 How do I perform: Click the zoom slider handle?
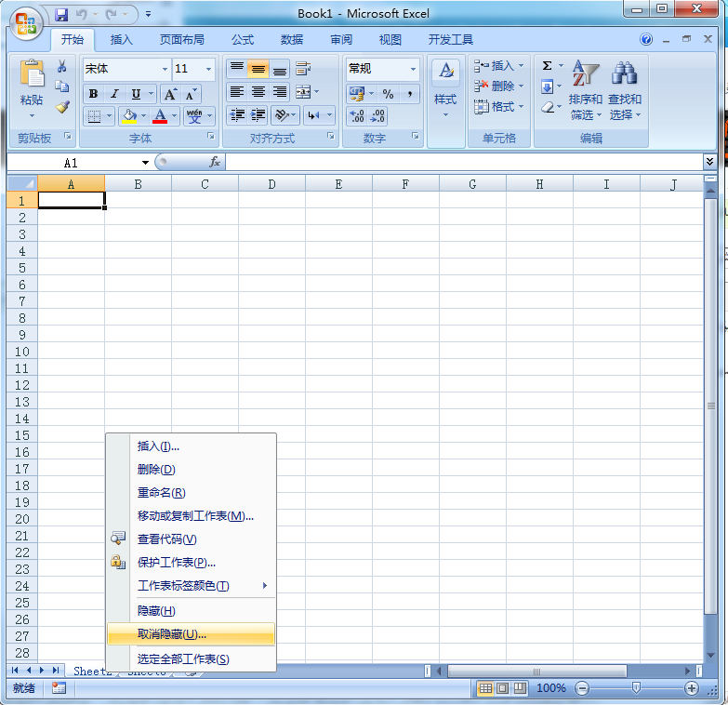[637, 688]
